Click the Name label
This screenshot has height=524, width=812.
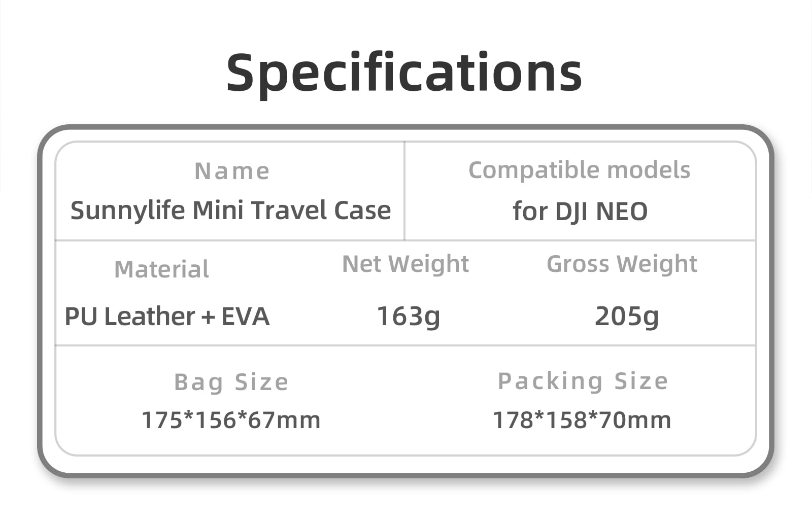232,171
